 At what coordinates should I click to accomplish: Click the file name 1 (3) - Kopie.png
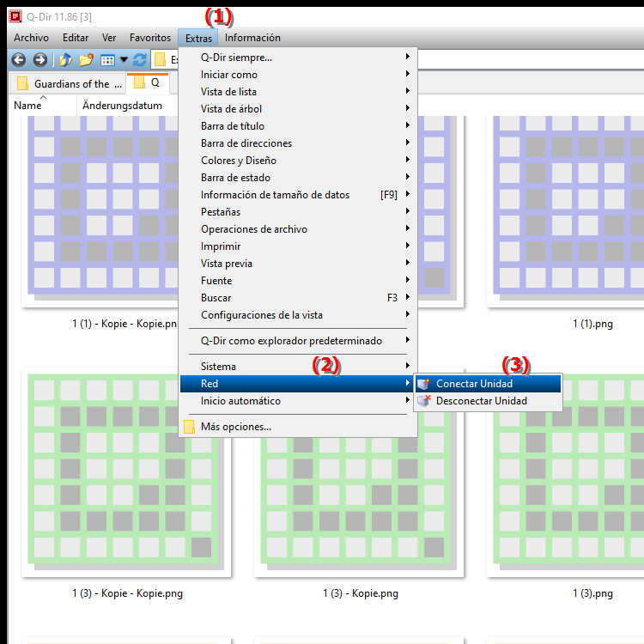(x=360, y=594)
